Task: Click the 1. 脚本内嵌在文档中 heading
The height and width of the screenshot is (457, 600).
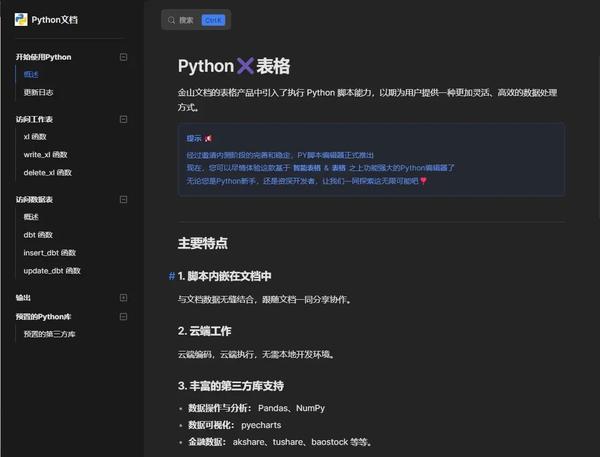Action: click(x=225, y=276)
